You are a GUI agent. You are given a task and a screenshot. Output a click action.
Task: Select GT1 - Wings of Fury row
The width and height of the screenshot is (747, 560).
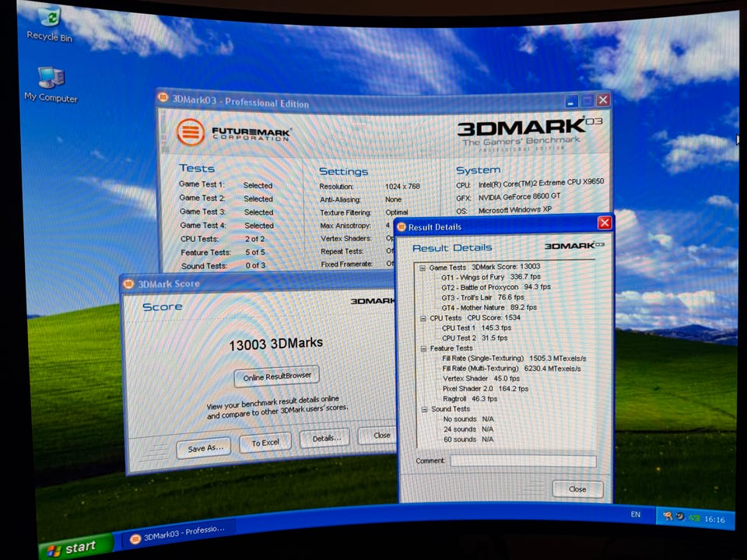[x=491, y=277]
